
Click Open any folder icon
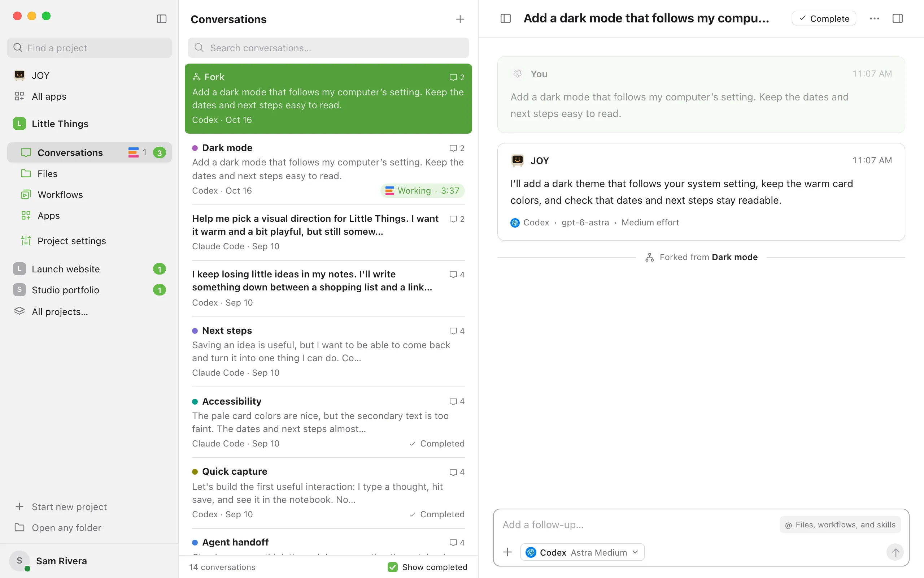(19, 527)
